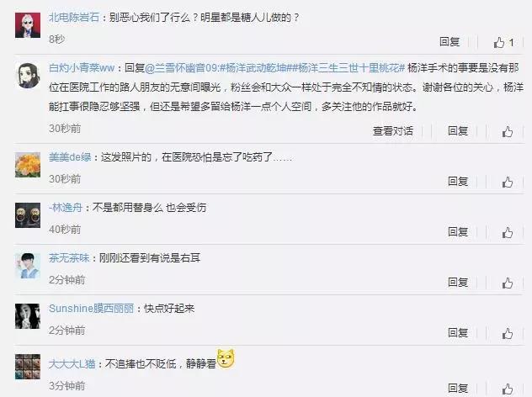Give a thumbs-up to 茶无茶味's comment
This screenshot has height=397, width=532.
pyautogui.click(x=508, y=283)
